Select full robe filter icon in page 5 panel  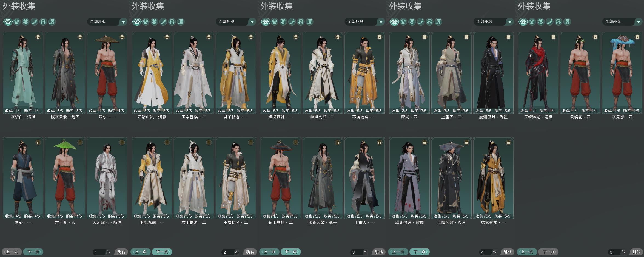pos(523,22)
